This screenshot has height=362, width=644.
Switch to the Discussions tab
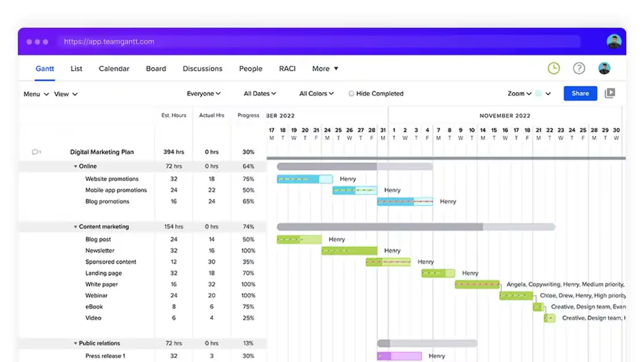tap(203, 68)
